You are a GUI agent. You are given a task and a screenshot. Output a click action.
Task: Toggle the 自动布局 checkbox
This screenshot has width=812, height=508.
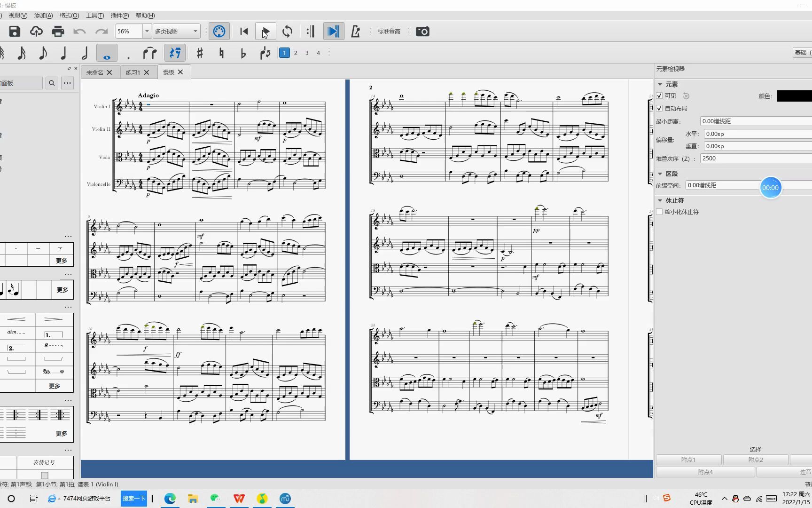(660, 109)
